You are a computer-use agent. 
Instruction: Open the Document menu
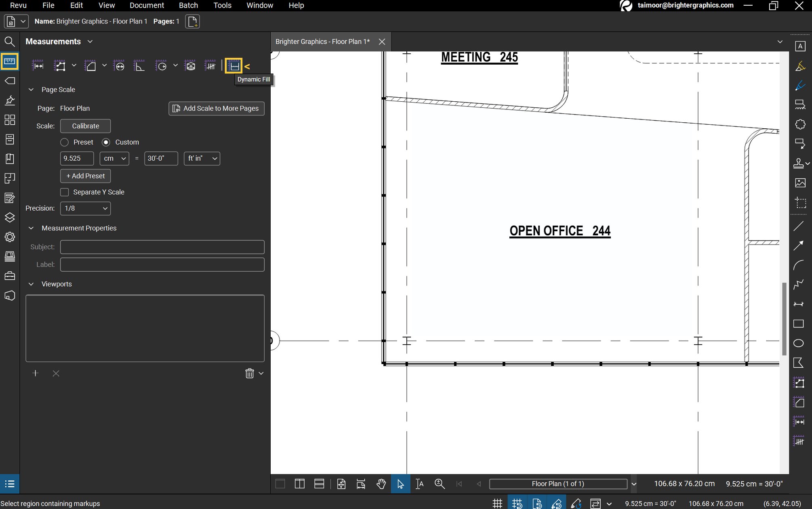(x=146, y=5)
